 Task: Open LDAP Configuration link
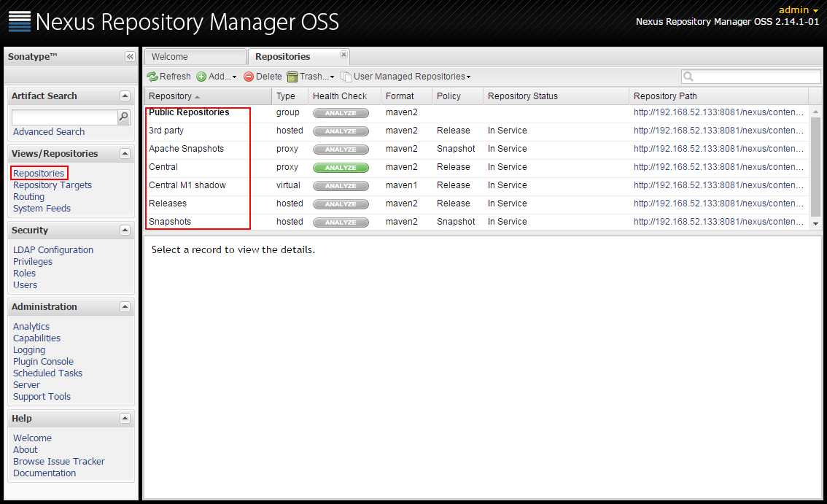coord(53,250)
